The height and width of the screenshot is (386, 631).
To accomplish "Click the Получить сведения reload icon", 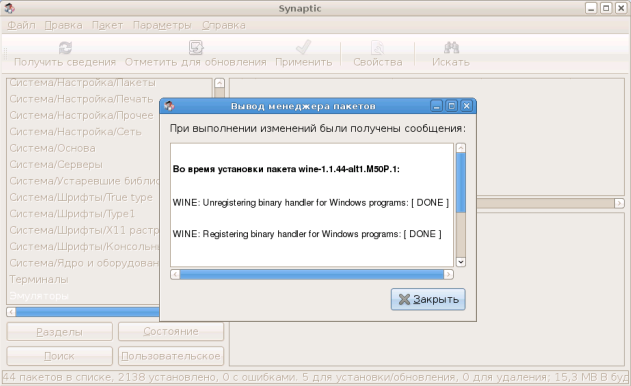I will pyautogui.click(x=65, y=47).
